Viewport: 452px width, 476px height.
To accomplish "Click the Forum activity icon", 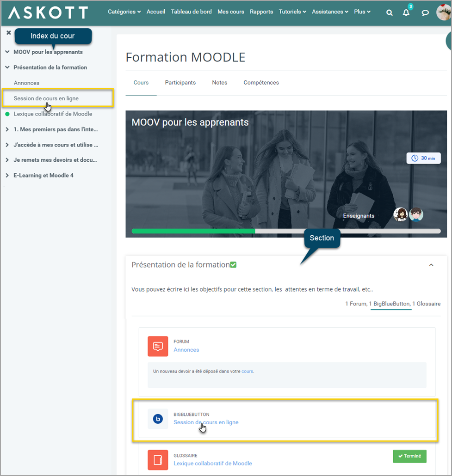I will point(158,346).
